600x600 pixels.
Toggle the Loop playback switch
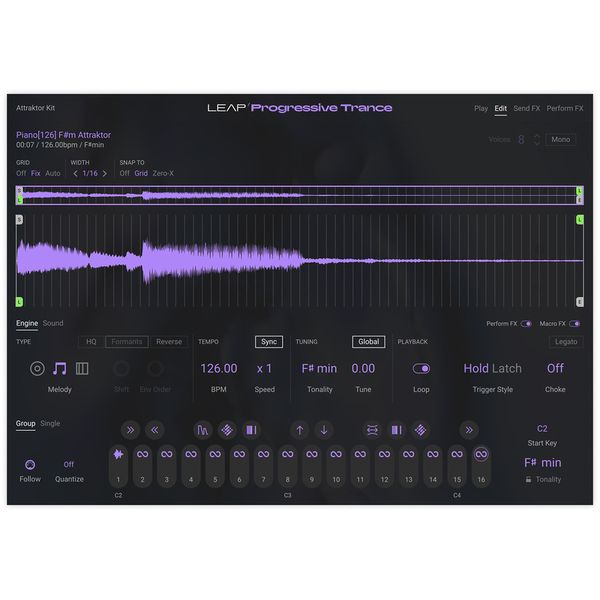(x=421, y=368)
